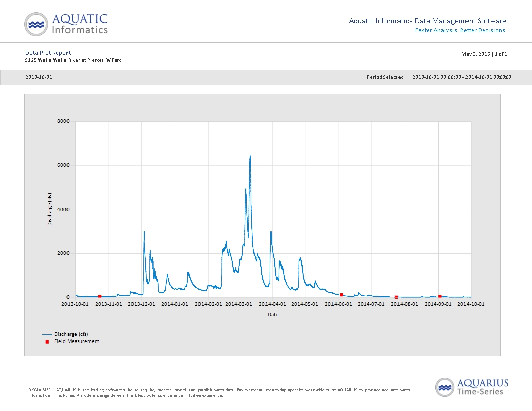The height and width of the screenshot is (411, 532).
Task: Click the x-axis label '2014-02-01'
Action: click(209, 304)
